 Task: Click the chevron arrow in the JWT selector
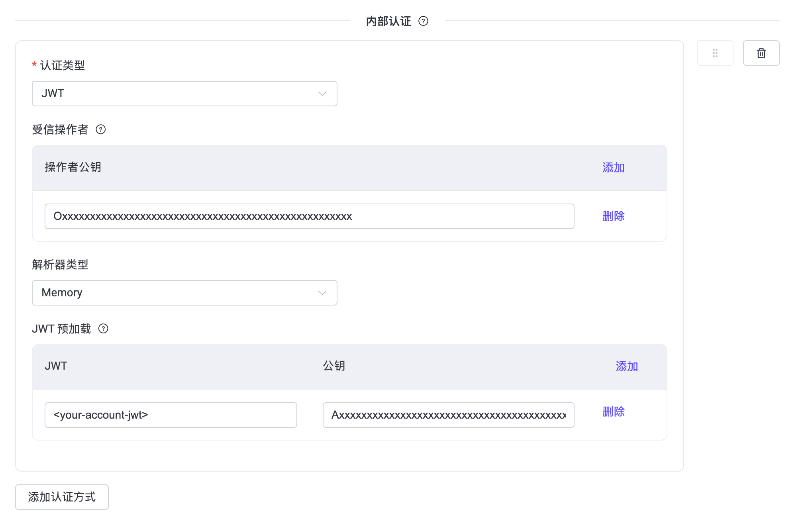[322, 94]
